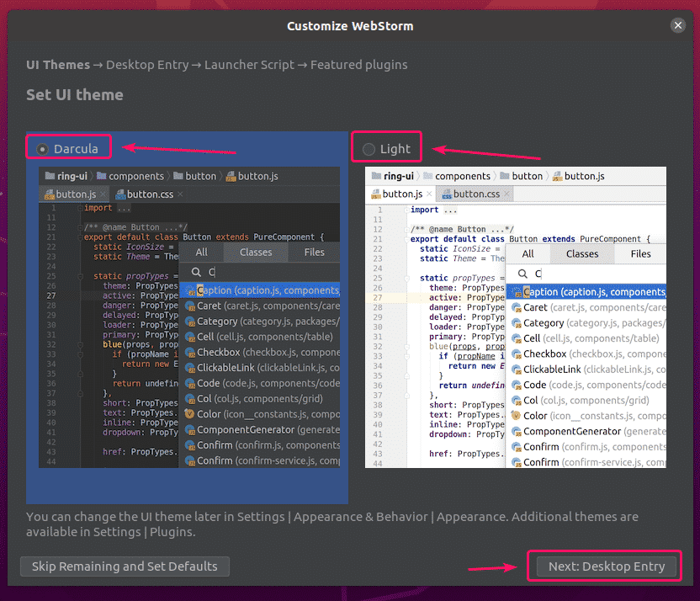Click ring-ui folder icon in the Light preview

coord(376,176)
